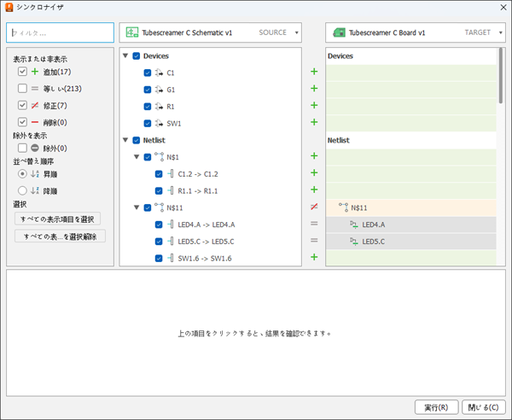Uncheck the Netlist group checkbox

point(137,140)
